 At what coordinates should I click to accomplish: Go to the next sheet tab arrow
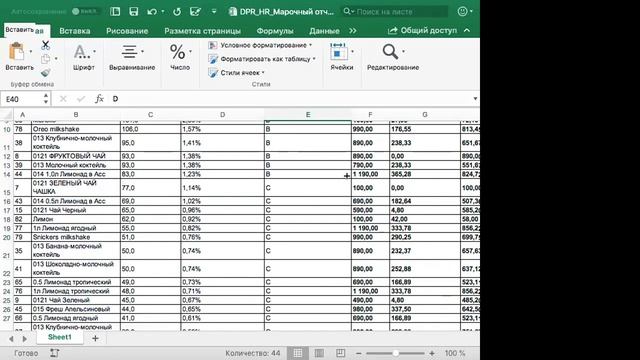[24, 339]
